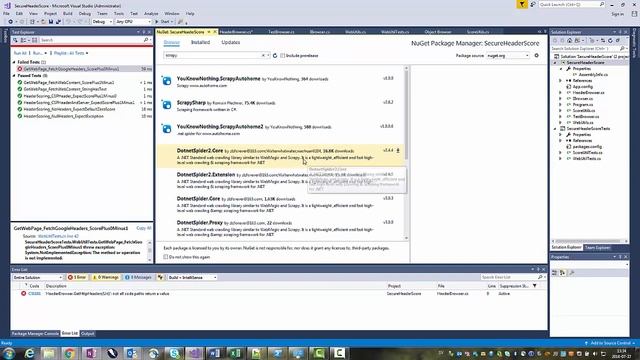Open Excel from taskbar

tap(236, 353)
